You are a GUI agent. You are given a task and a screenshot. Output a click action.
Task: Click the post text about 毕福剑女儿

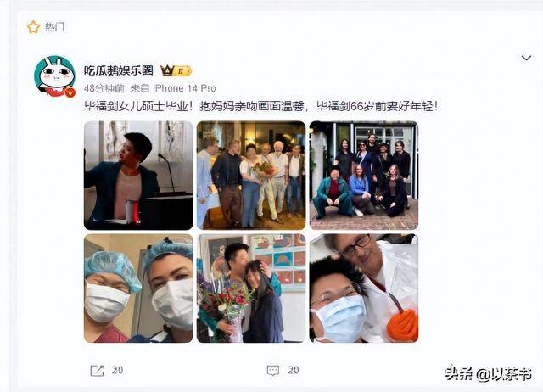pos(261,106)
